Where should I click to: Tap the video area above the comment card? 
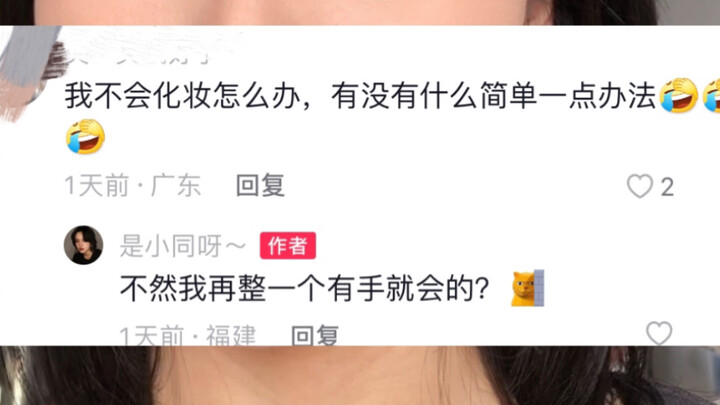(x=360, y=12)
